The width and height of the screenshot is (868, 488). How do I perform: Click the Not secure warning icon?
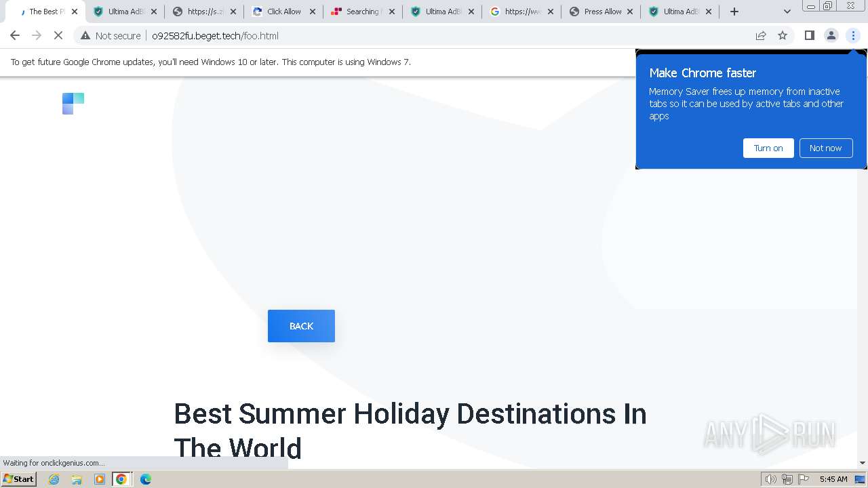[85, 35]
